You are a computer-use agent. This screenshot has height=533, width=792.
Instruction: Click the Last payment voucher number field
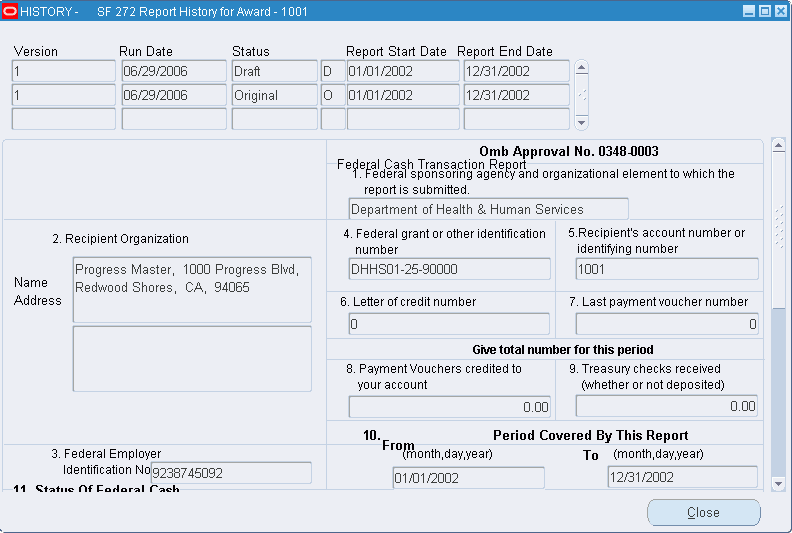tap(667, 324)
